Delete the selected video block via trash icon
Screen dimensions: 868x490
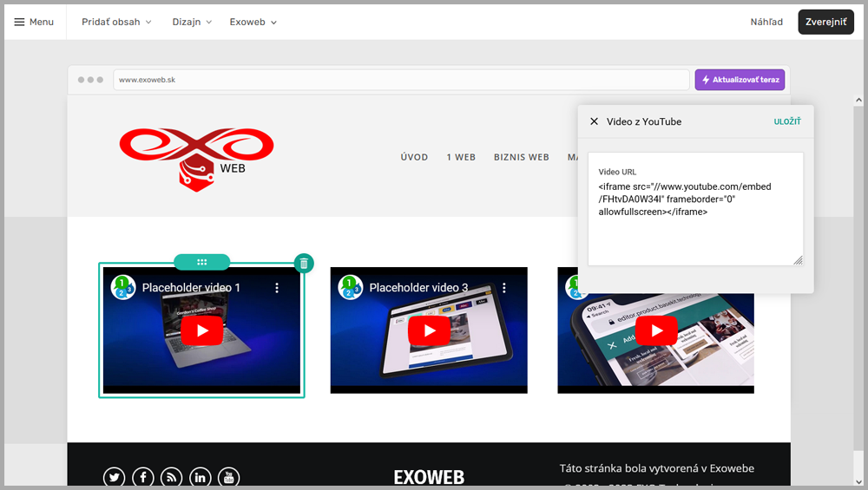(303, 263)
